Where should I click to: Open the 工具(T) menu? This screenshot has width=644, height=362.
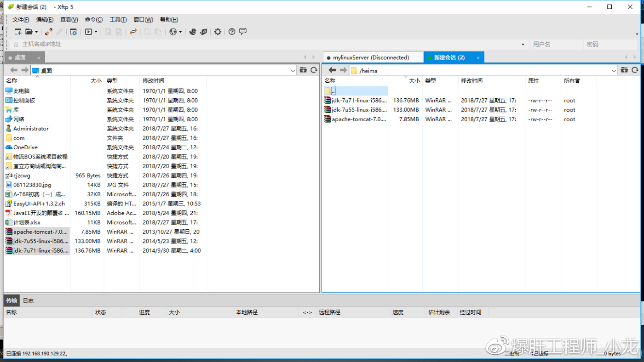[118, 20]
